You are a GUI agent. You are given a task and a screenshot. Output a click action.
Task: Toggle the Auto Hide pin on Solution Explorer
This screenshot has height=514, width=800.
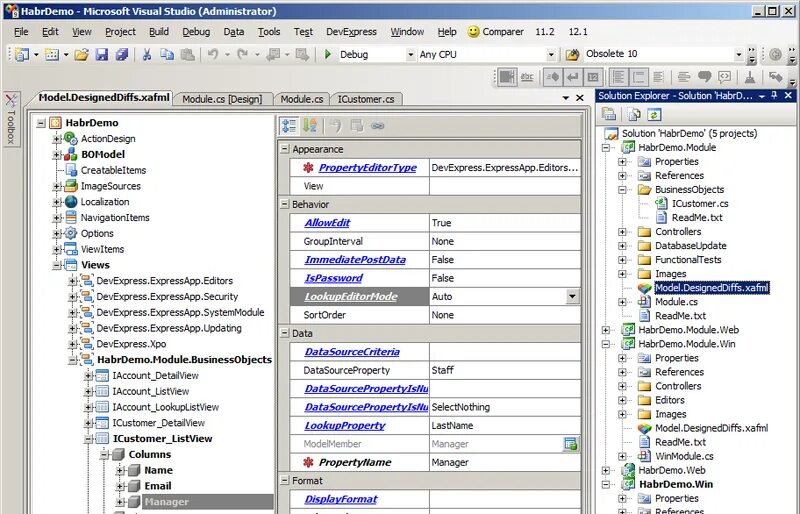pyautogui.click(x=774, y=96)
